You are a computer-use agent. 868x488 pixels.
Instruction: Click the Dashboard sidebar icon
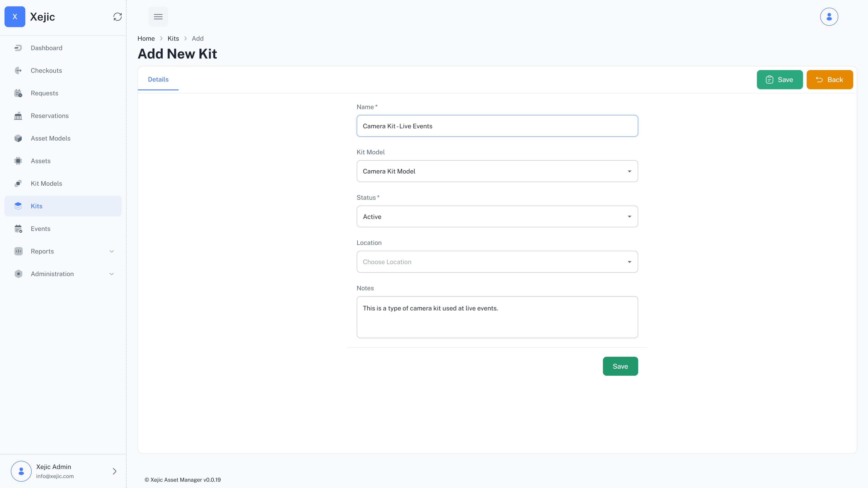(18, 48)
